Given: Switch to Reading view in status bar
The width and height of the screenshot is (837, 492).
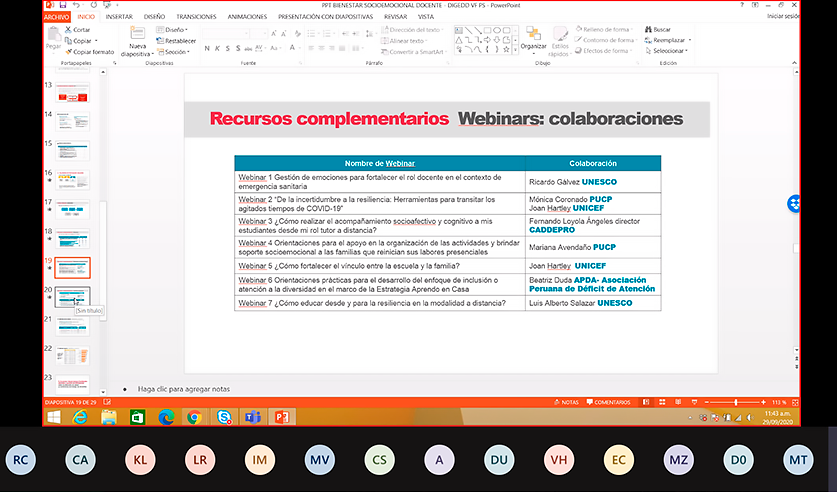Looking at the screenshot, I should click(678, 402).
